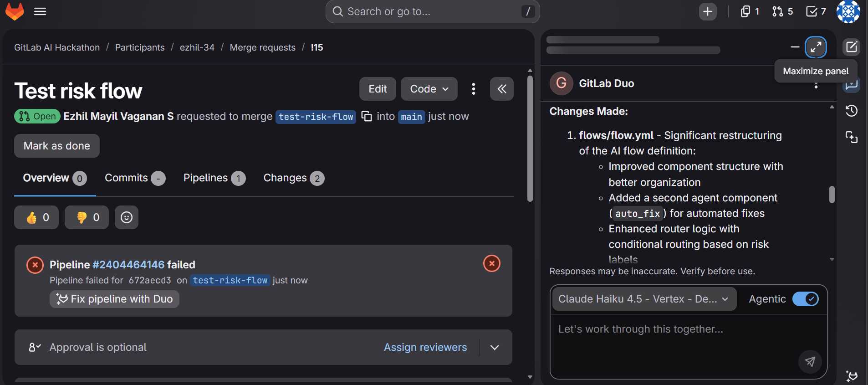Click the failed pipeline status icon on left

click(35, 265)
